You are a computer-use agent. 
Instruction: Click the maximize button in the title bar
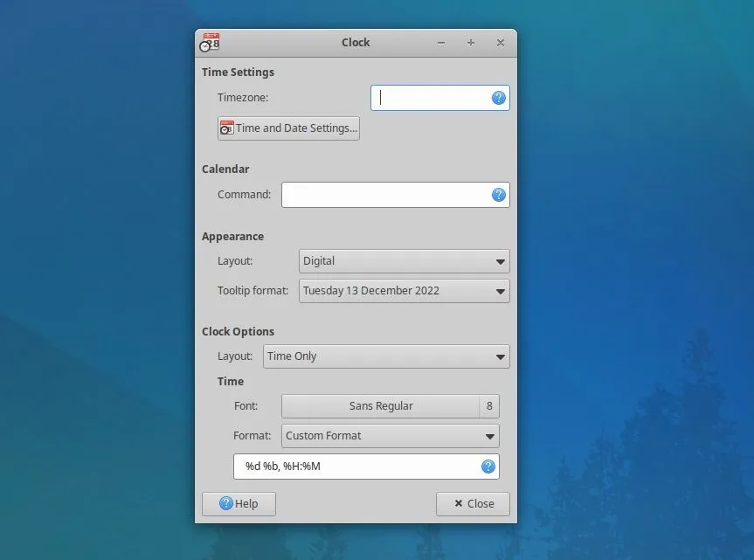(x=471, y=42)
